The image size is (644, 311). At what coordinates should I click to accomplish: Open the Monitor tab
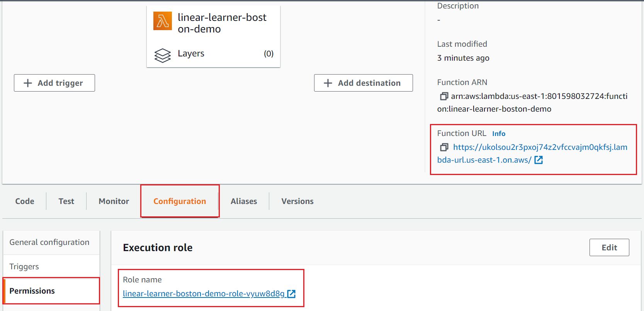coord(114,201)
